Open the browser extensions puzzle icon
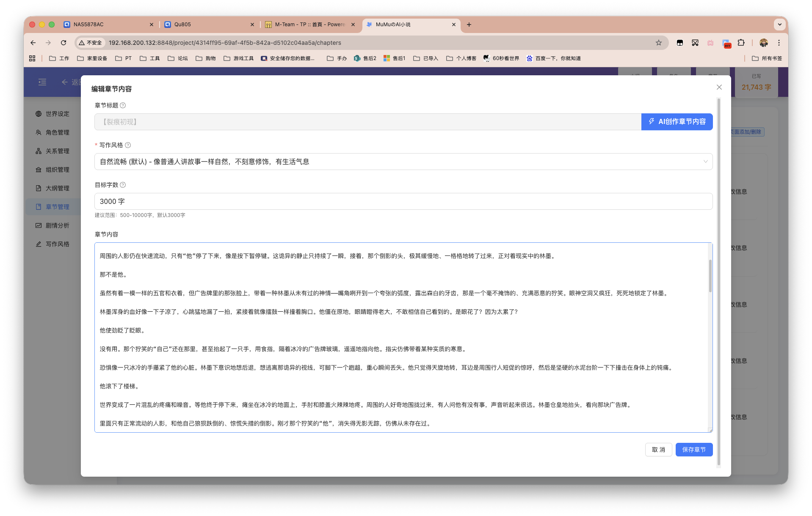Viewport: 812px width, 516px height. [741, 43]
